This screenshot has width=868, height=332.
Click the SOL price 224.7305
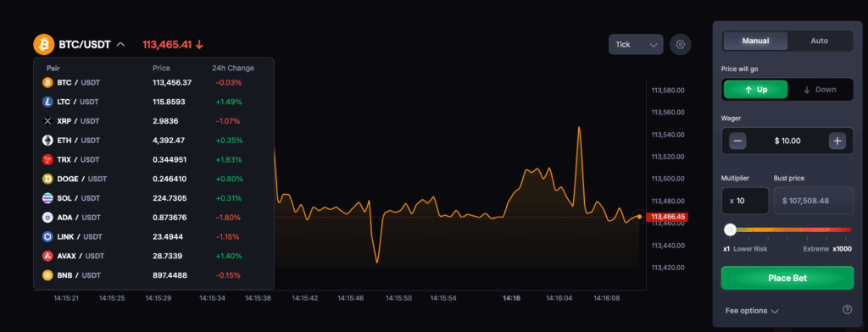click(x=170, y=198)
